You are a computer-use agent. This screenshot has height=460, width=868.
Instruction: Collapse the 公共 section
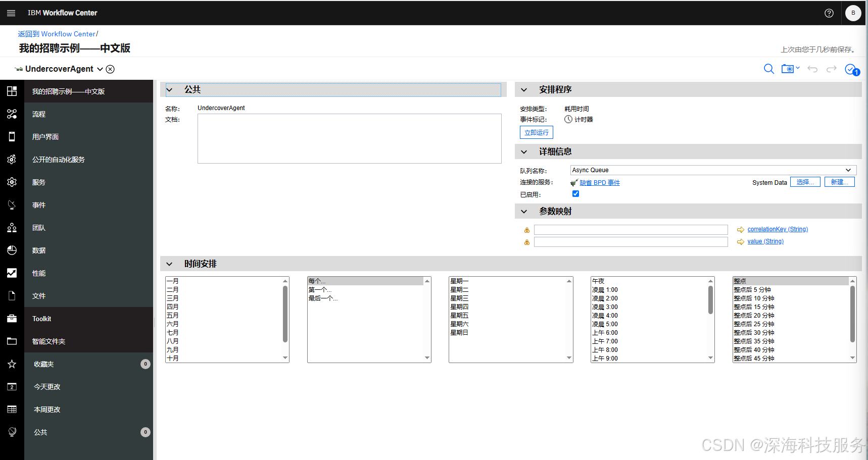coord(170,90)
